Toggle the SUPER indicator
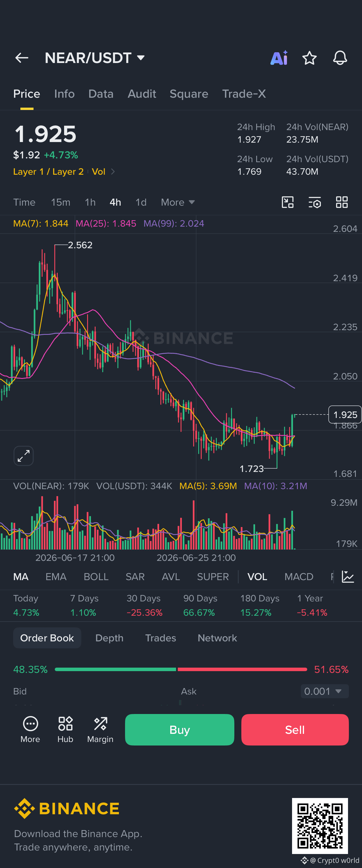Viewport: 362px width, 868px height. click(x=213, y=577)
